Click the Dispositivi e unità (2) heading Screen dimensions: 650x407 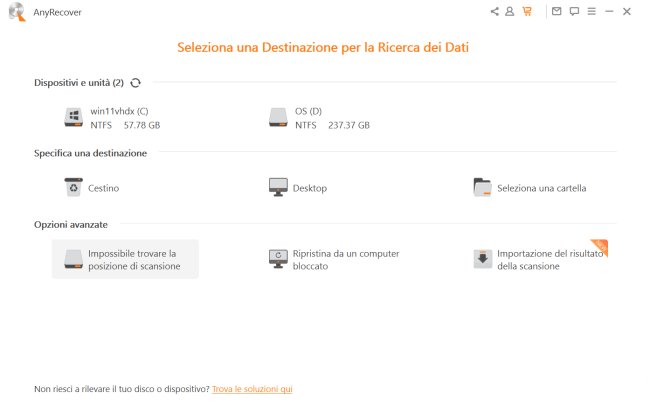pos(79,83)
